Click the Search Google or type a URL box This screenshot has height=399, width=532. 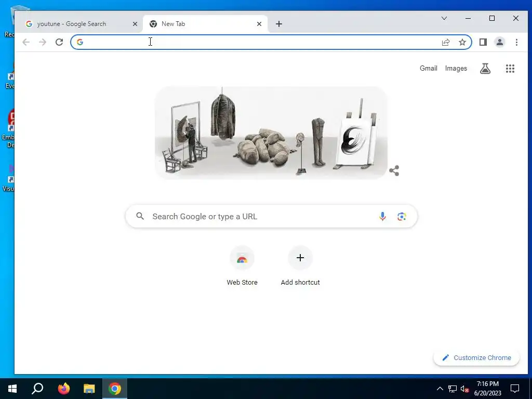(x=271, y=217)
